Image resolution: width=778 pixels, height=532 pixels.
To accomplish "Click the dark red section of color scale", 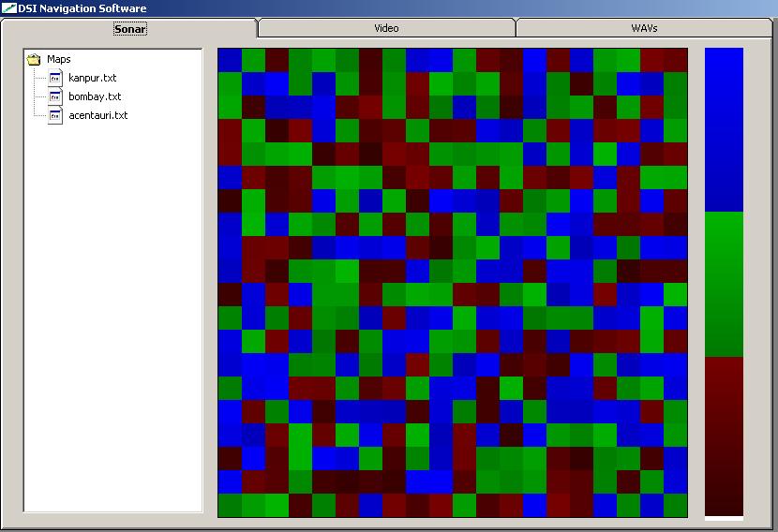I will tap(724, 436).
